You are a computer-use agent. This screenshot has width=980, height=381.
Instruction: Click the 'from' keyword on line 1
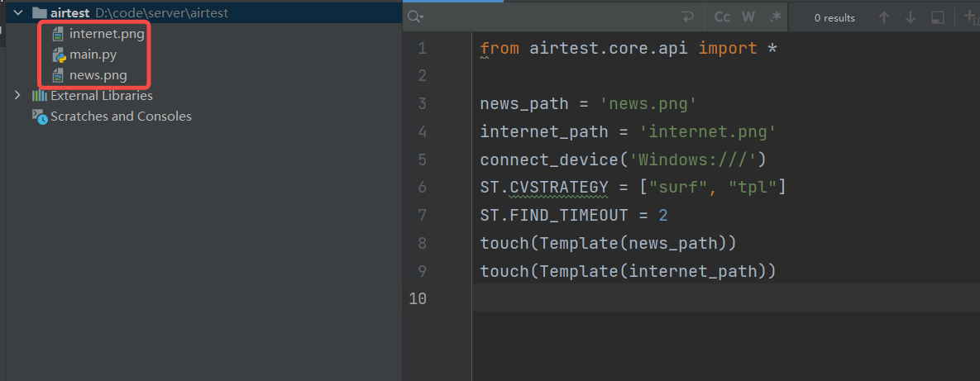click(x=500, y=48)
